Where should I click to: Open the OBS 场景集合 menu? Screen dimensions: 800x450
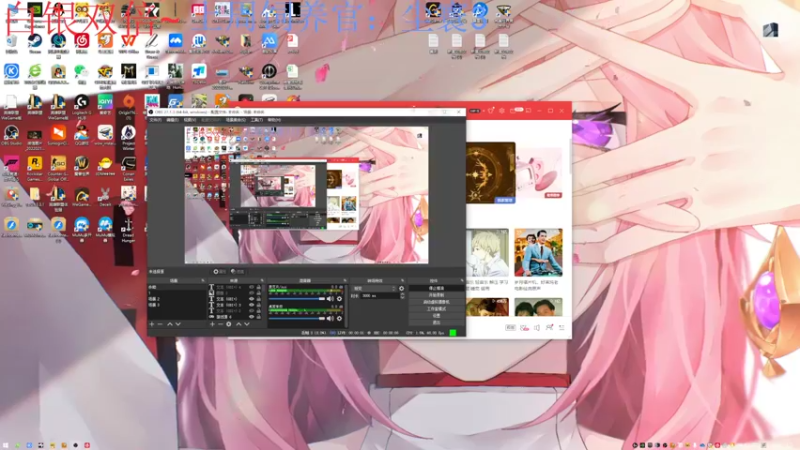tap(236, 120)
